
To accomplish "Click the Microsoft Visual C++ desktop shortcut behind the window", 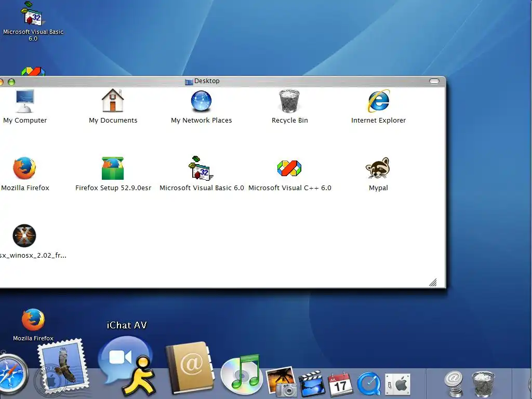I will tap(33, 72).
